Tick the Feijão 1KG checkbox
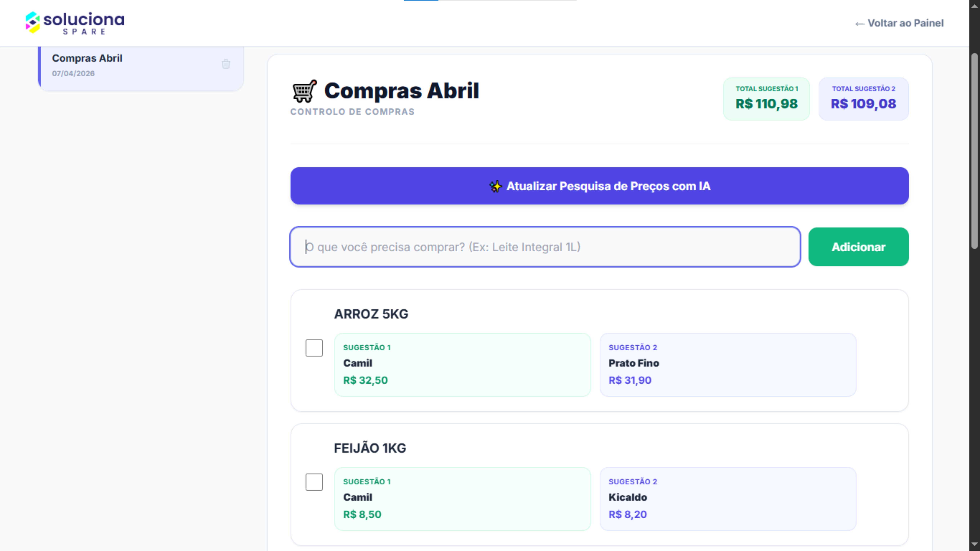Image resolution: width=980 pixels, height=551 pixels. [314, 482]
